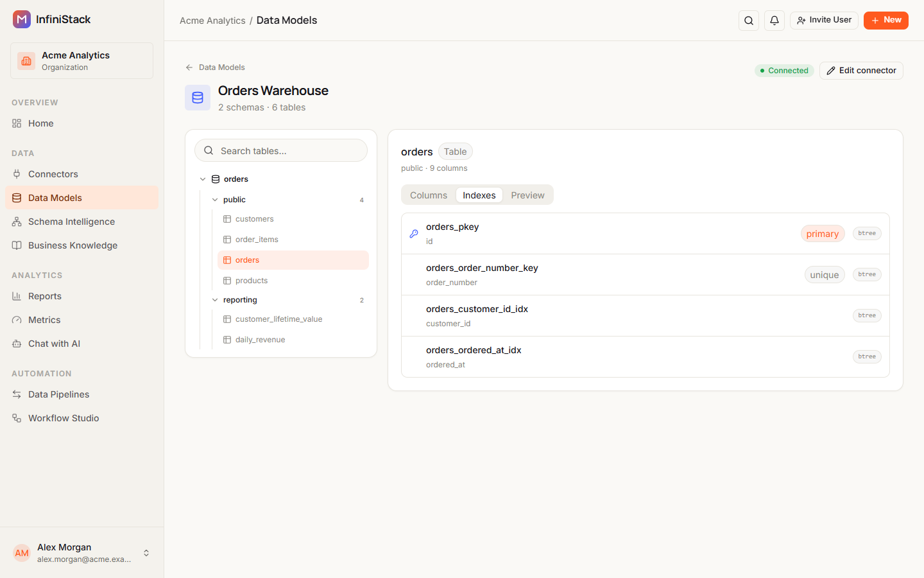This screenshot has height=578, width=924.
Task: Collapse the public schema
Action: pyautogui.click(x=215, y=200)
